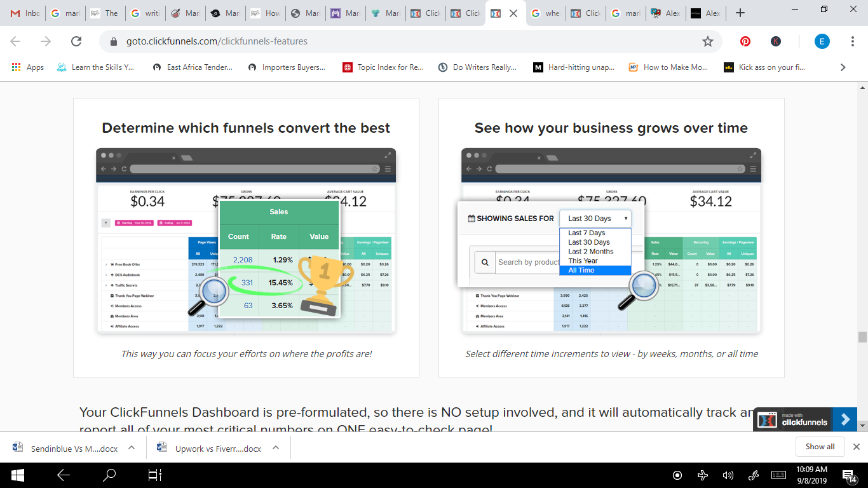Switch to the purple M icon tab
This screenshot has width=868, height=488.
(x=345, y=13)
